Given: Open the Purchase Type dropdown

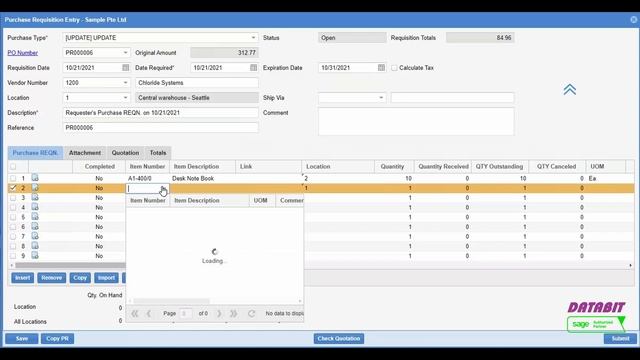Looking at the screenshot, I should tap(253, 38).
